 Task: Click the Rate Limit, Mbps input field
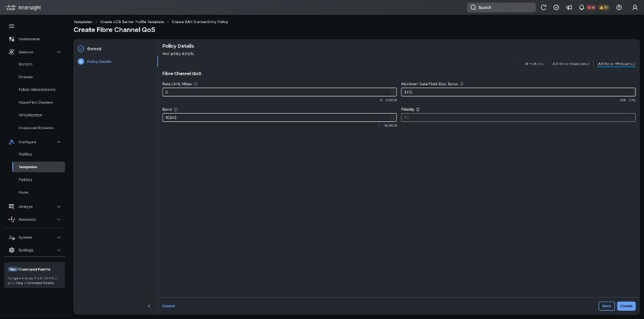[x=279, y=92]
